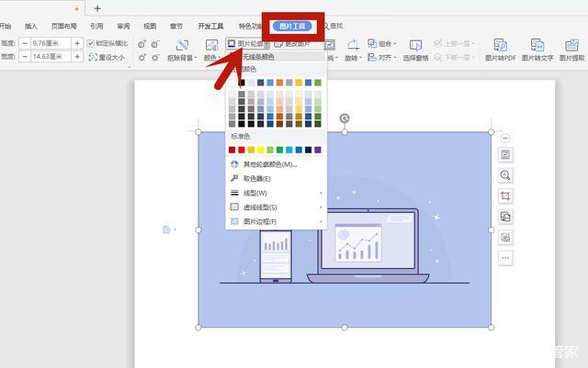
Task: Open the 颜色 picture color tool
Action: tap(211, 50)
